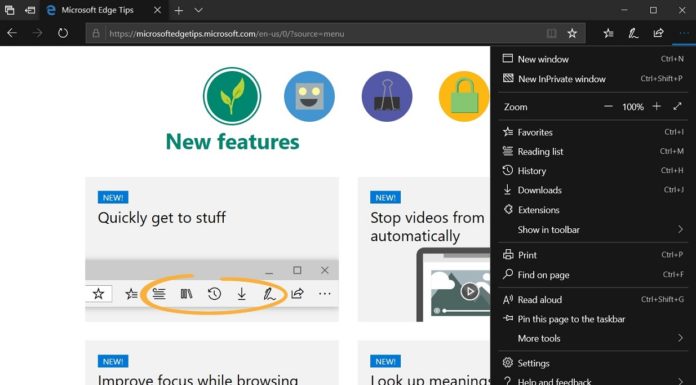Choose Pin this page to the taskbar
696x385 pixels.
(x=593, y=319)
